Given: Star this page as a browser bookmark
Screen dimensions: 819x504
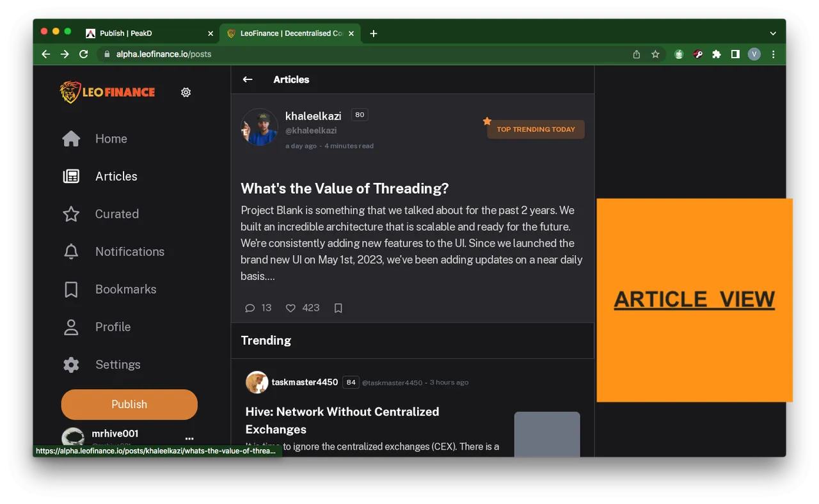Looking at the screenshot, I should coord(655,54).
